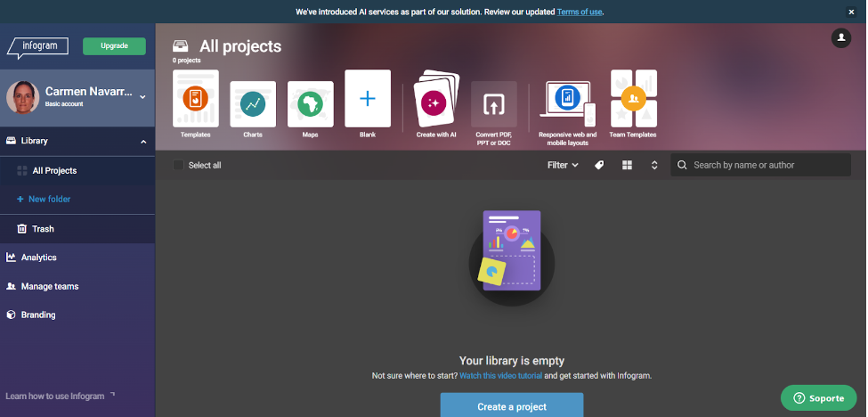
Task: Open the sort order toggle arrows
Action: tap(654, 165)
